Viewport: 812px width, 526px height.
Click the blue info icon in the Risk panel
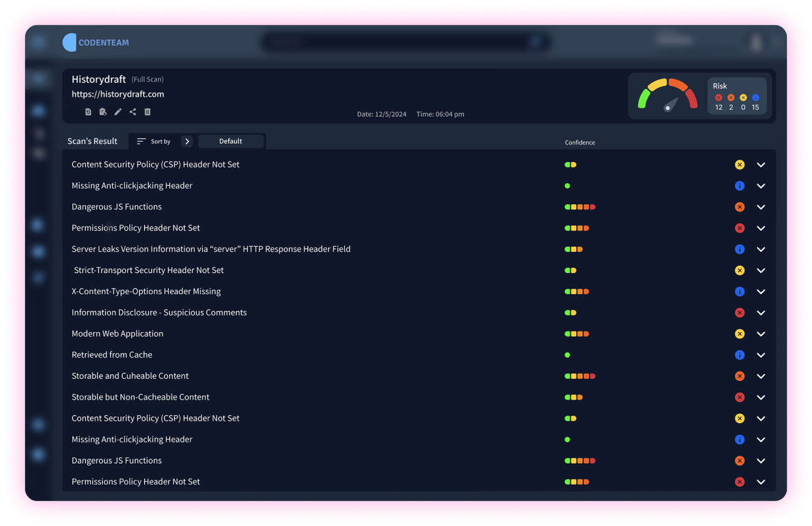tap(755, 98)
